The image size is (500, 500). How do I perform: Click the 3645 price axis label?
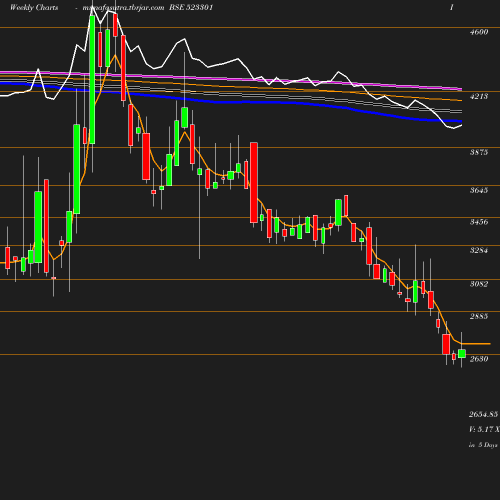479,190
